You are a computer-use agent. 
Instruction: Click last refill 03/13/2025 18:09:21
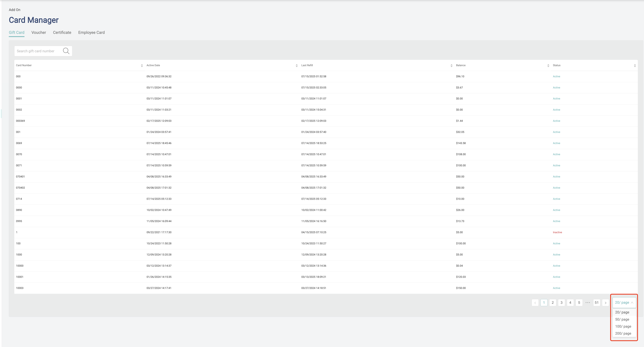coord(314,277)
